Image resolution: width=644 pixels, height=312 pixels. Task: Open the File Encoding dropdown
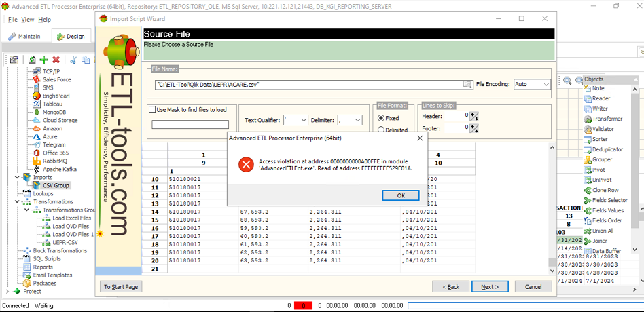pyautogui.click(x=546, y=85)
